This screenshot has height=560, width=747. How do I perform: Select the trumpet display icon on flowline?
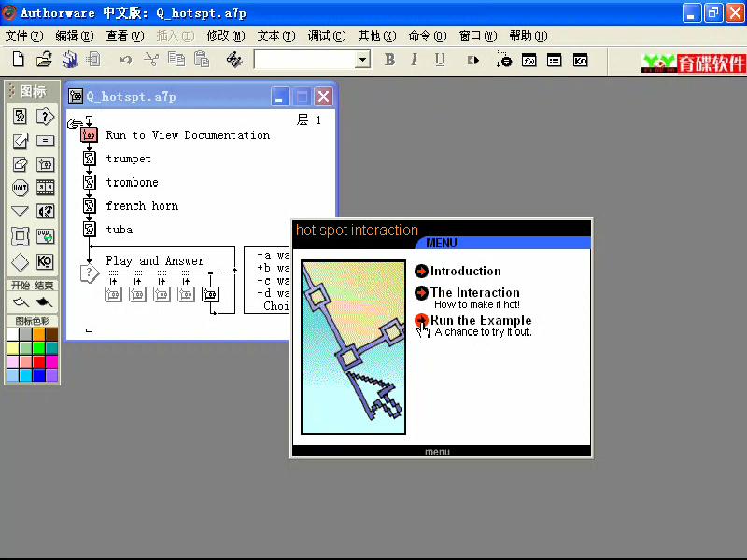[89, 158]
